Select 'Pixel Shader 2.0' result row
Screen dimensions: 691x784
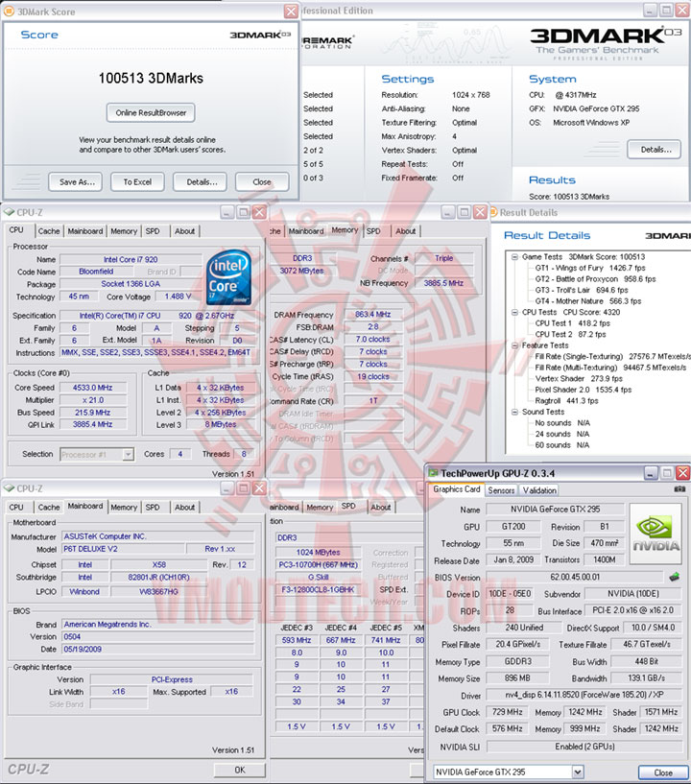tap(583, 390)
